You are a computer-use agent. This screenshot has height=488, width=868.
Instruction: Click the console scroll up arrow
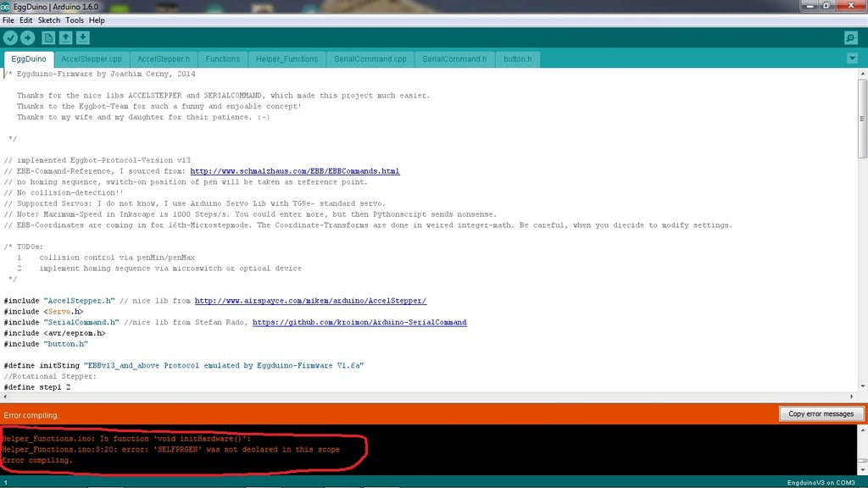862,430
